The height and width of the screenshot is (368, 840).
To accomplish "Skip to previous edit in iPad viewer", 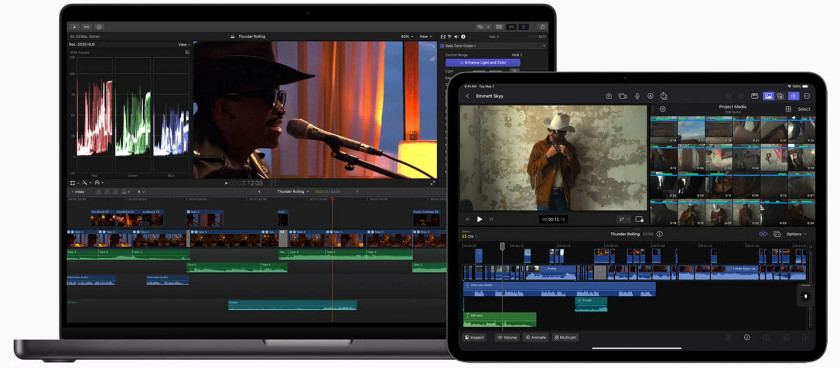I will point(468,219).
